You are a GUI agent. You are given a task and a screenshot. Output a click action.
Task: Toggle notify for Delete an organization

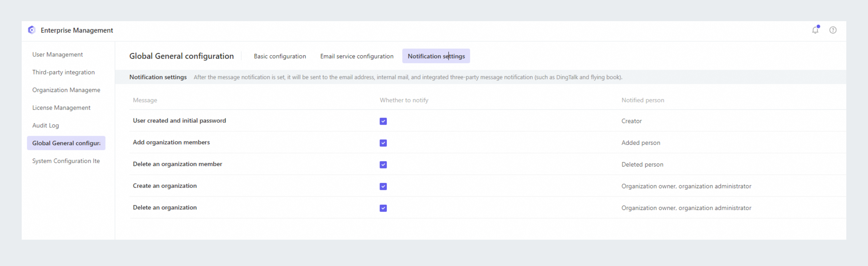tap(383, 208)
